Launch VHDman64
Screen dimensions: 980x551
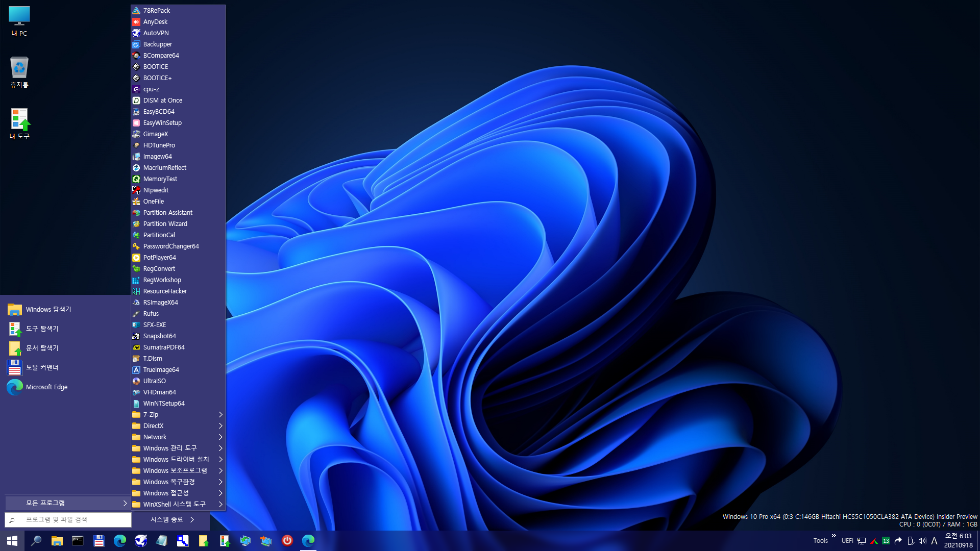click(x=178, y=392)
